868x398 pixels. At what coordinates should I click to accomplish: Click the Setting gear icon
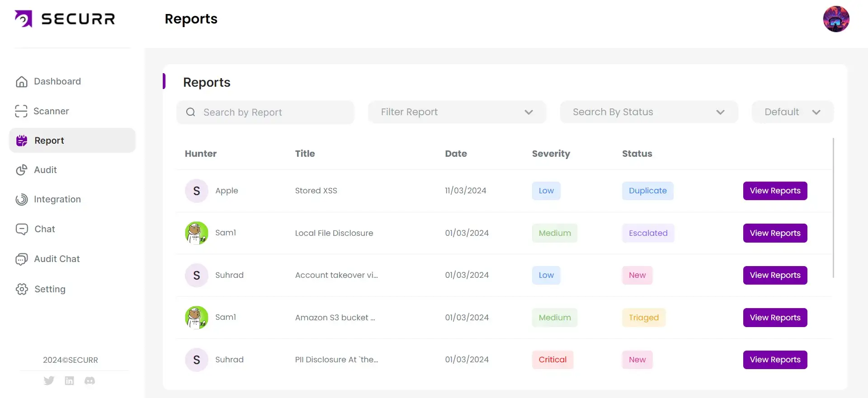22,289
